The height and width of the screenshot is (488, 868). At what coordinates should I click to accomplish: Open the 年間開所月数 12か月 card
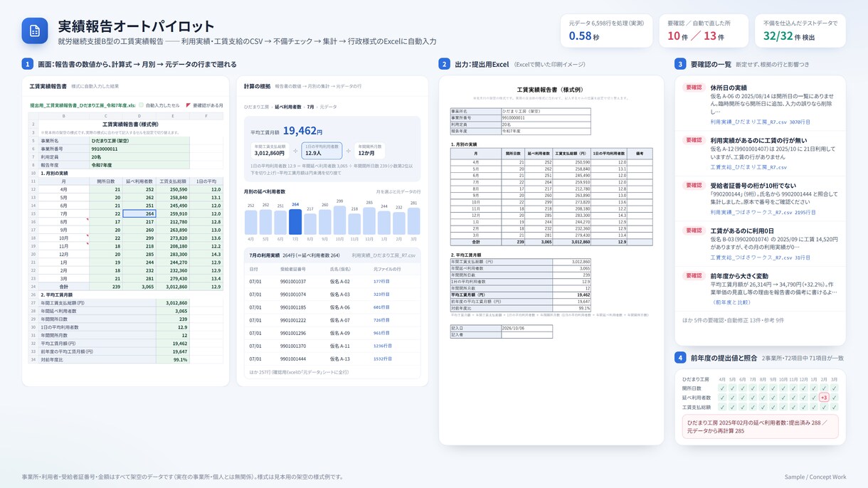(x=369, y=150)
